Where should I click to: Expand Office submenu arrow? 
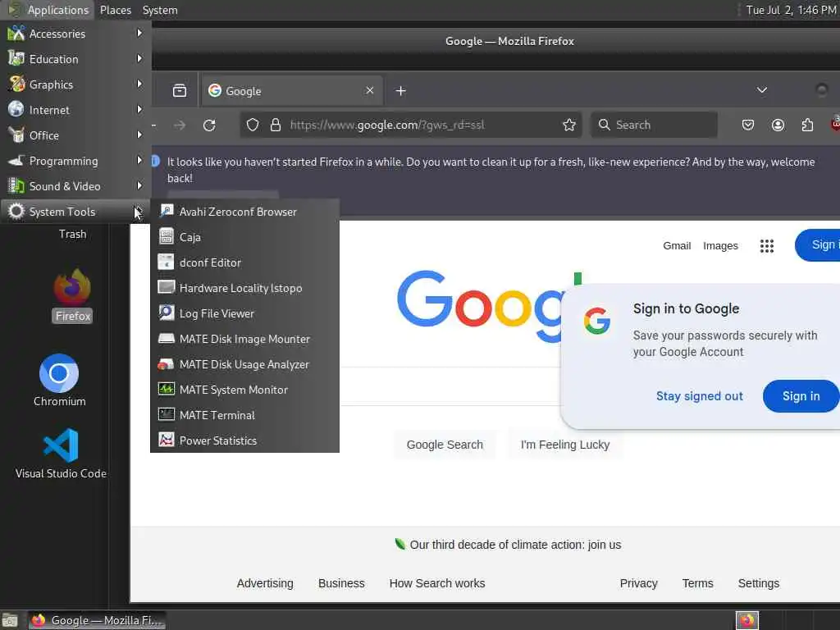pyautogui.click(x=139, y=135)
